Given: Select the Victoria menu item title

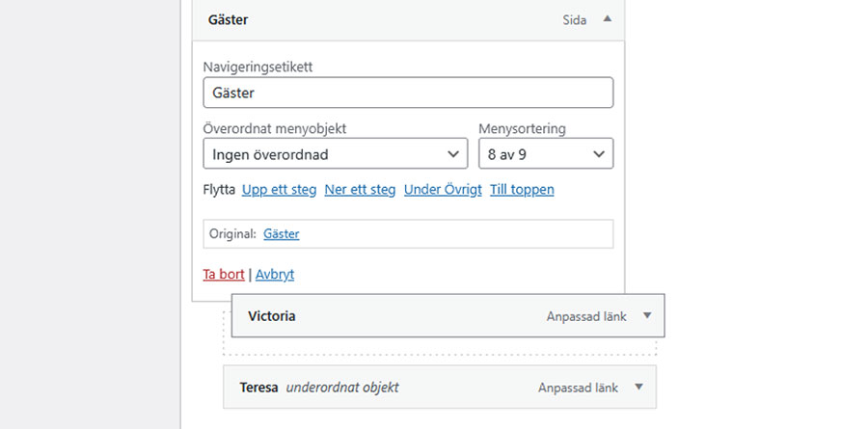Looking at the screenshot, I should pyautogui.click(x=272, y=316).
